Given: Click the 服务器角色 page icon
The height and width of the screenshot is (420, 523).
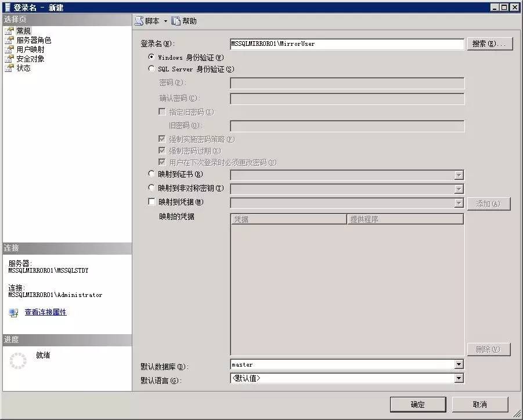Looking at the screenshot, I should (x=9, y=41).
